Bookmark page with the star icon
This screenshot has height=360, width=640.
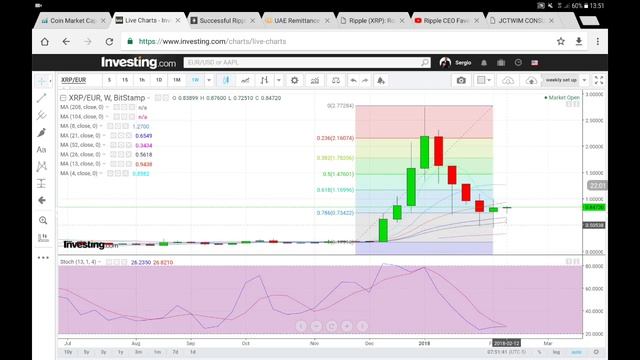click(x=561, y=41)
